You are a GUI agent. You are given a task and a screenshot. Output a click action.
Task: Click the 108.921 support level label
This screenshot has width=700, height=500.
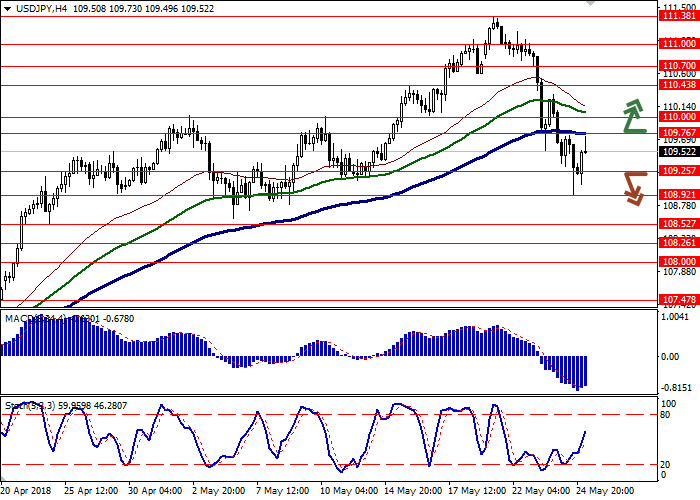[678, 195]
